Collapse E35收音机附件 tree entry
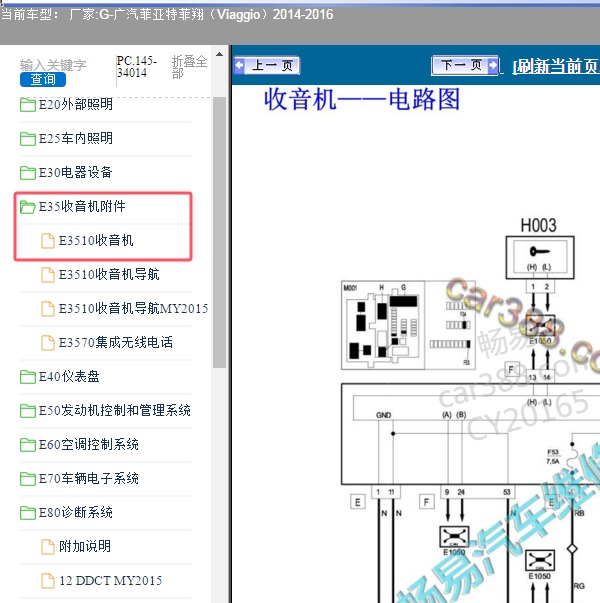This screenshot has height=603, width=600. point(82,207)
